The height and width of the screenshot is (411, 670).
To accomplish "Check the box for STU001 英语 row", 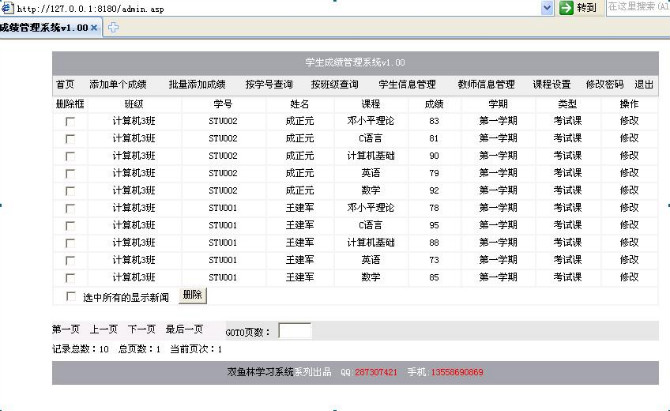I will pyautogui.click(x=70, y=261).
